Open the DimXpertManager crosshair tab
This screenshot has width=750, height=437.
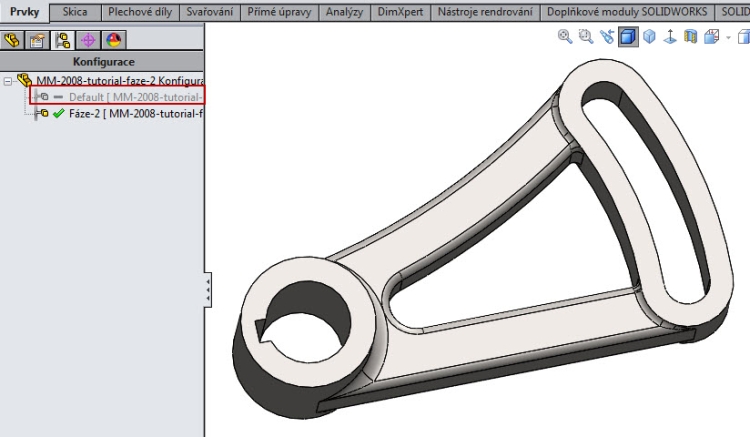coord(88,40)
